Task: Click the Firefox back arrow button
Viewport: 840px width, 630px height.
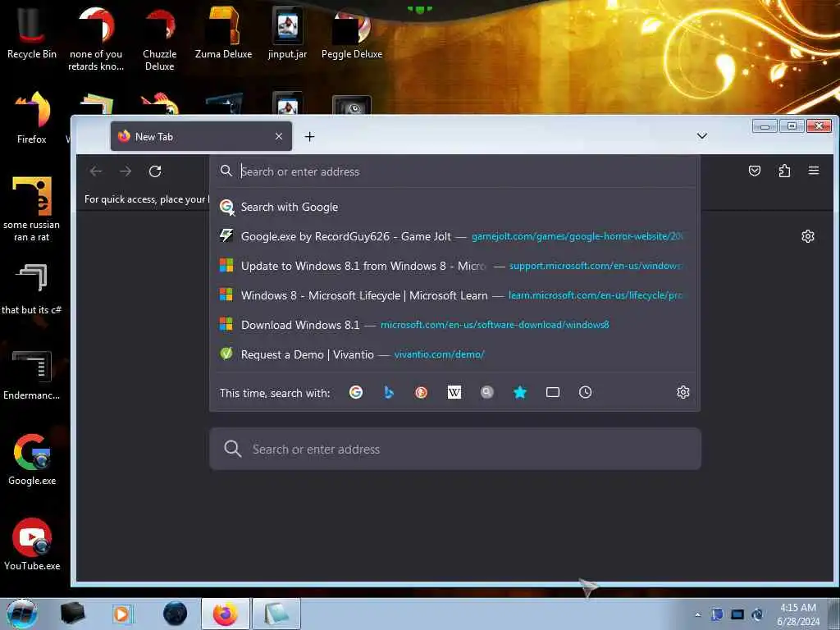Action: [96, 171]
